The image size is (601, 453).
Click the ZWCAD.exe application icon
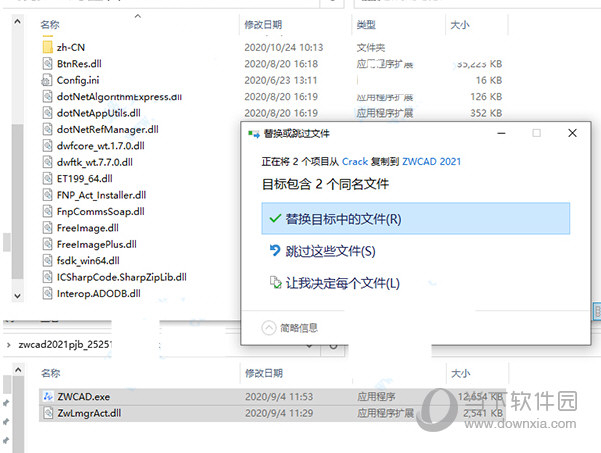[48, 396]
